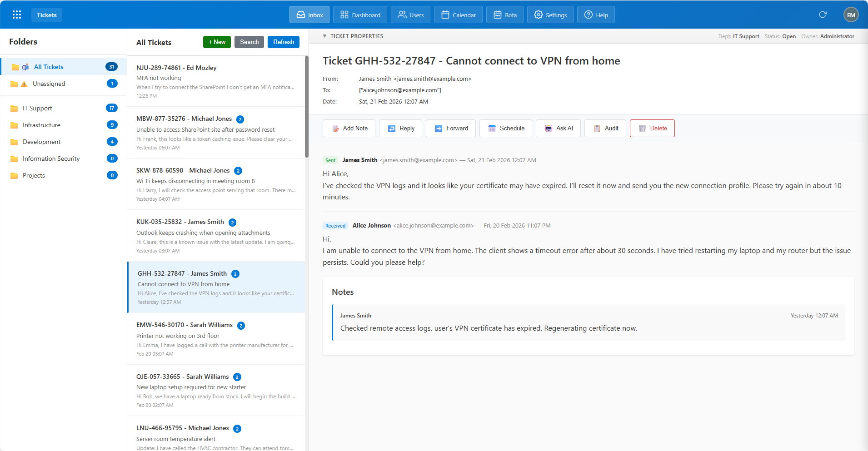Click the Reply arrow icon
The height and width of the screenshot is (451, 868).
tap(392, 129)
